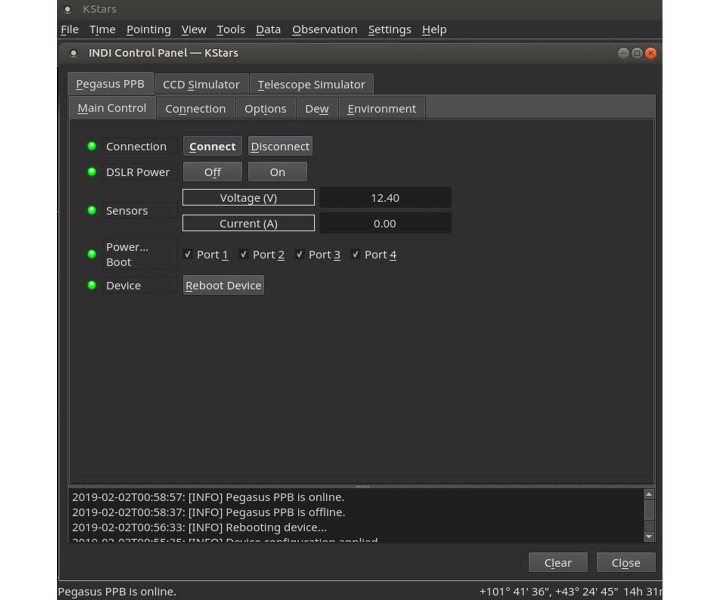Click the Sensors green status light

pyautogui.click(x=92, y=211)
